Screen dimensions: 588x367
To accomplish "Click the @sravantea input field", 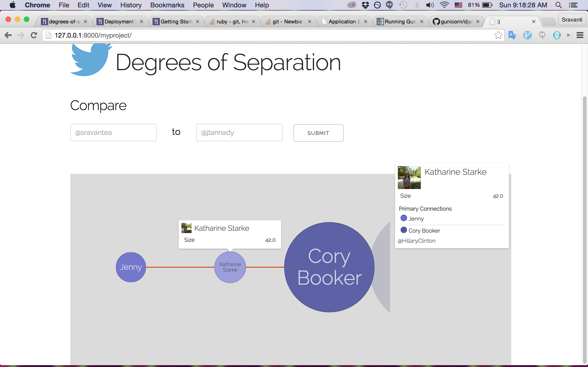I will pyautogui.click(x=113, y=133).
